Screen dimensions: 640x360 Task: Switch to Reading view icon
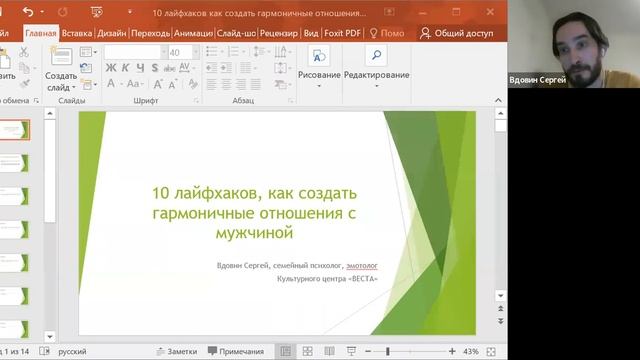(329, 351)
